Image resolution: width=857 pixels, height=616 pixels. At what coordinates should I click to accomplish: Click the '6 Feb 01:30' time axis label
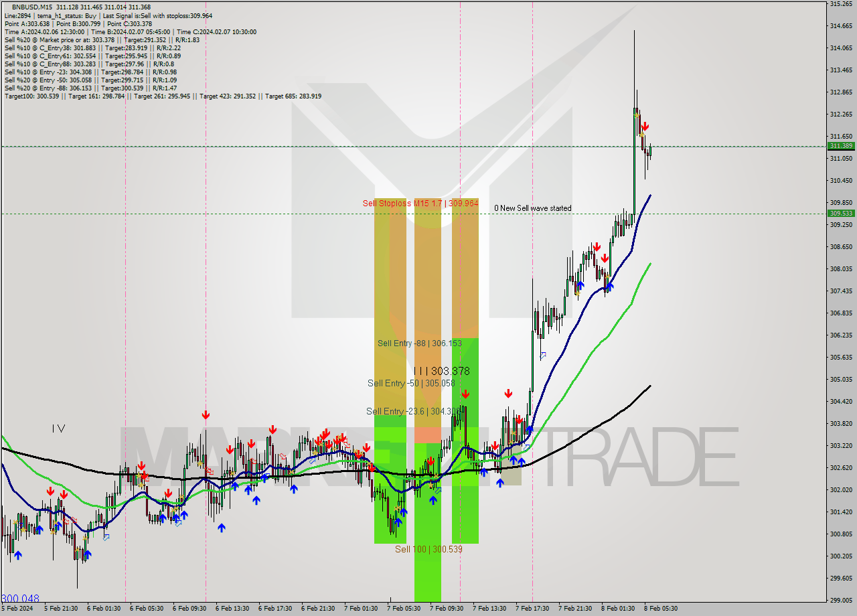pyautogui.click(x=104, y=609)
